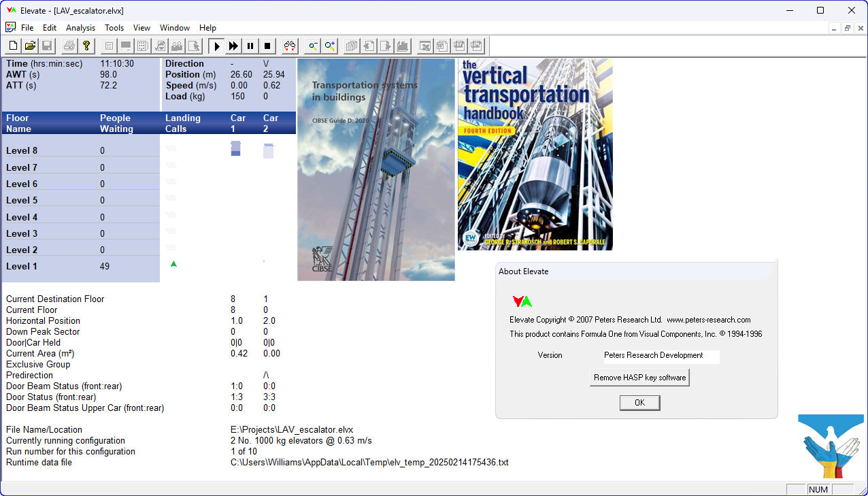
Task: Stop the simulation
Action: coord(267,46)
